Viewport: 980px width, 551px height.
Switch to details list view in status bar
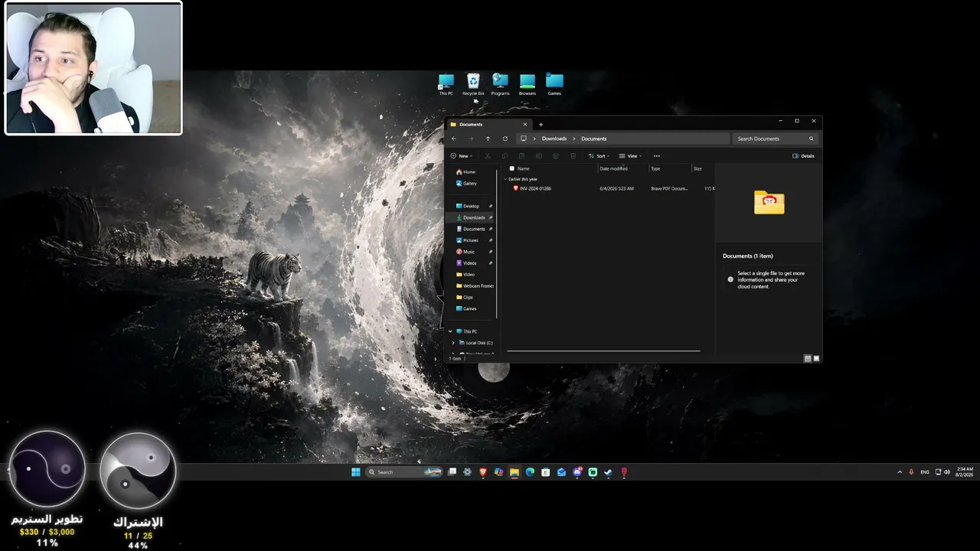coord(808,358)
